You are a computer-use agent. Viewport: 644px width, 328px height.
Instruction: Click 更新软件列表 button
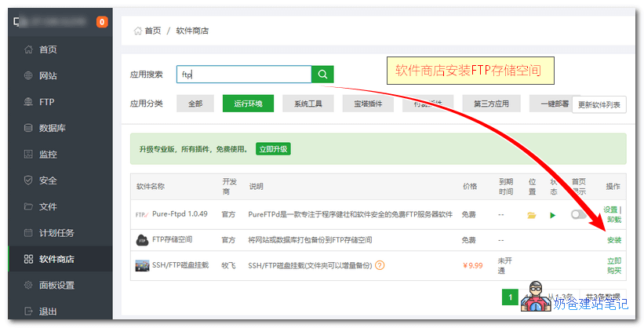[599, 104]
